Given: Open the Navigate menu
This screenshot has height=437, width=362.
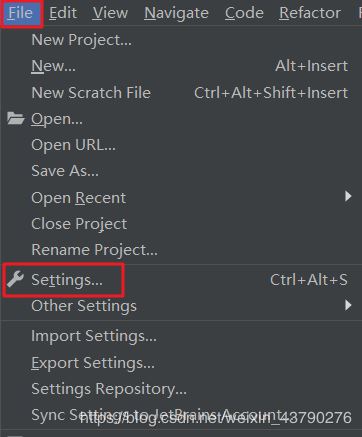Looking at the screenshot, I should 176,13.
